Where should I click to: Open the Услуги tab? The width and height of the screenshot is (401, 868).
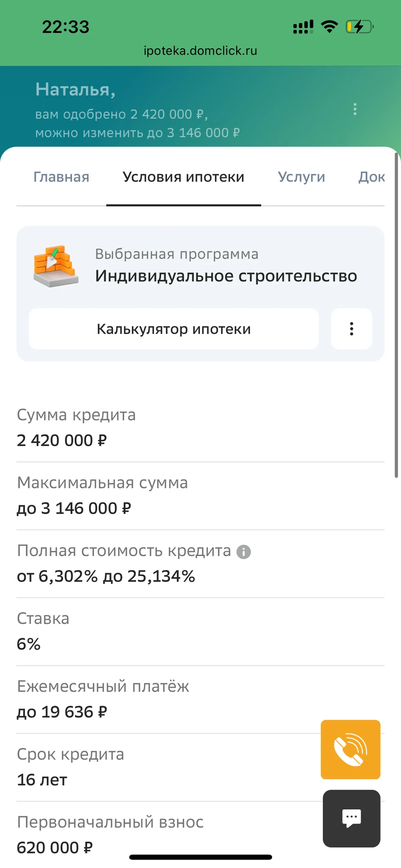tap(301, 177)
